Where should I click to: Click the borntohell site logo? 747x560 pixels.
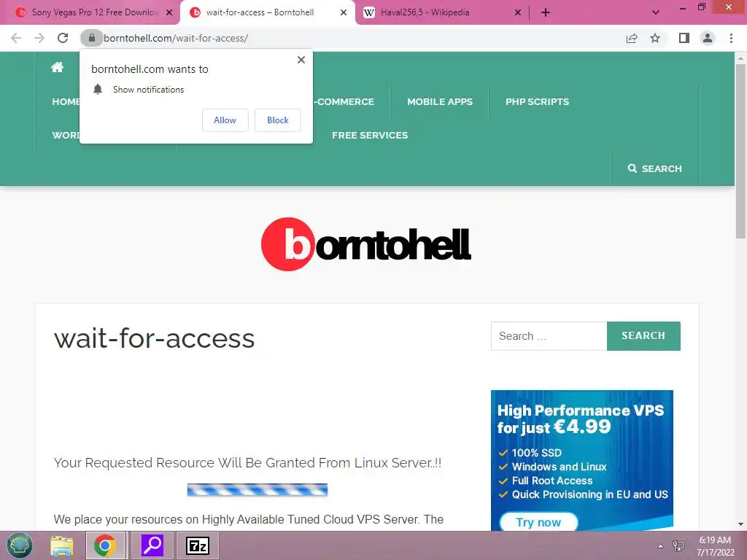[x=366, y=244]
